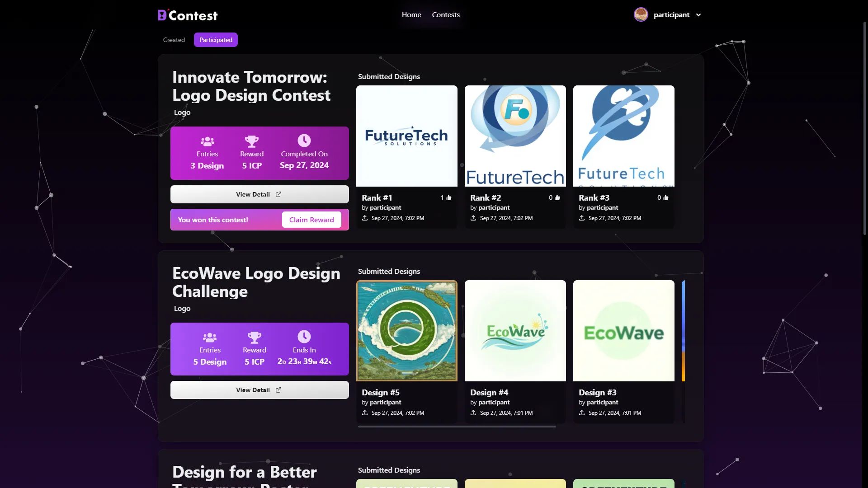This screenshot has height=488, width=868.
Task: Click upload icon under Design #5
Action: pos(365,413)
